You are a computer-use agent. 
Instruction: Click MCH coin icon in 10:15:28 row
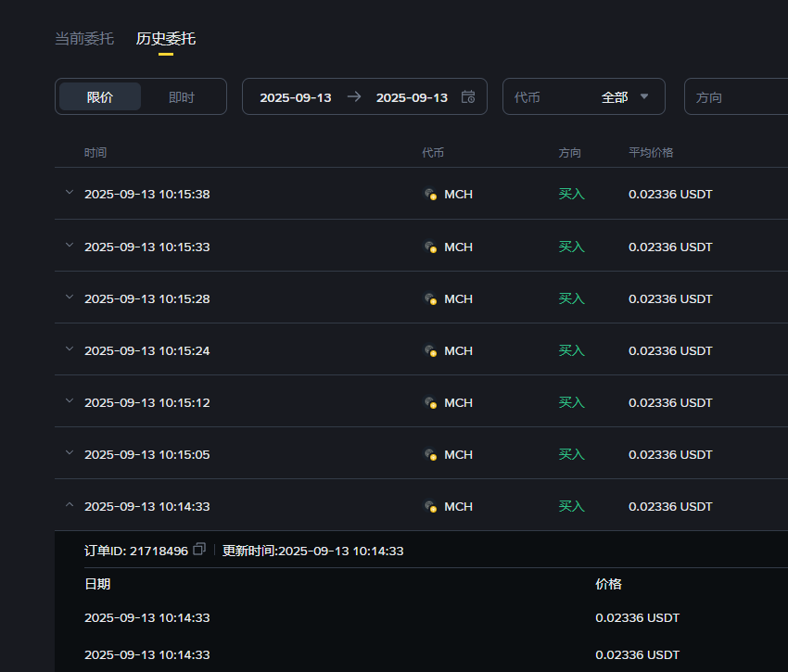(431, 299)
